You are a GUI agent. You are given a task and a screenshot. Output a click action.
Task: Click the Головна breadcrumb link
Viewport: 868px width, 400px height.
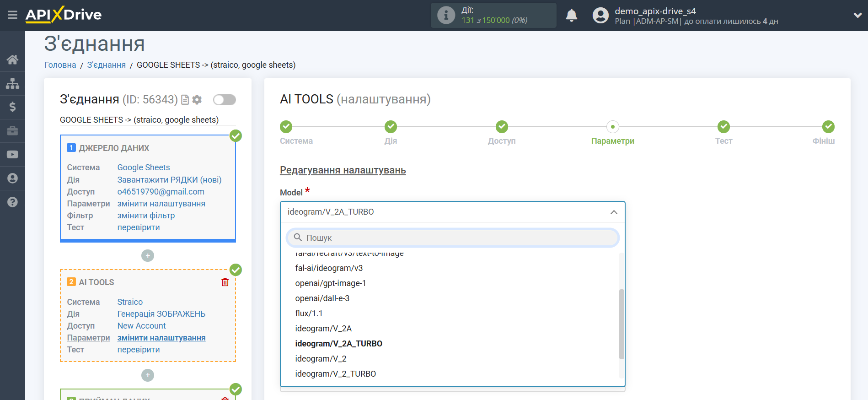pyautogui.click(x=60, y=65)
